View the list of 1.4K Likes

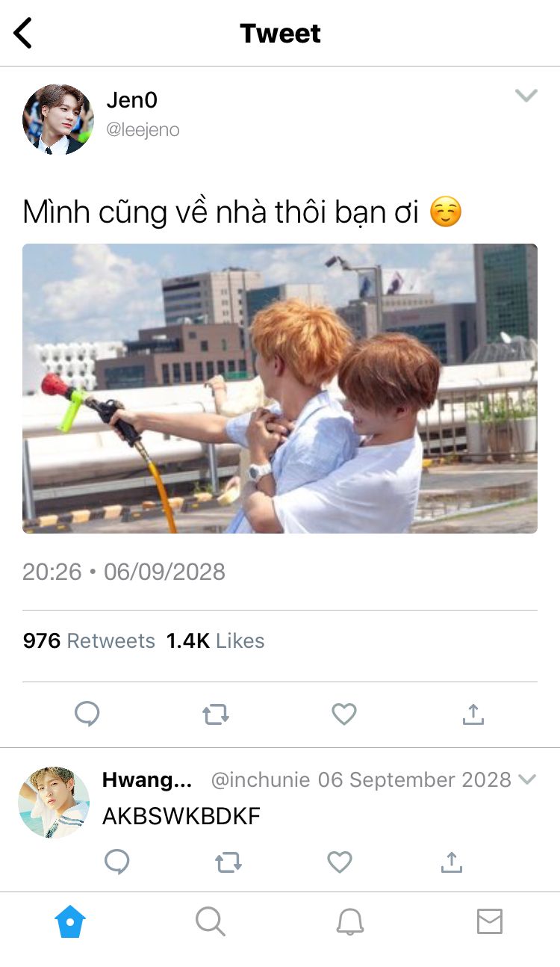215,641
